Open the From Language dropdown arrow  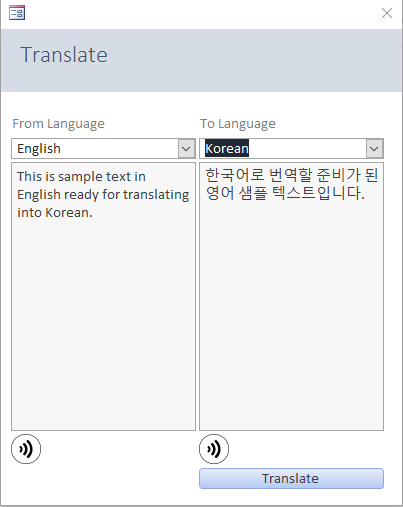coord(186,149)
